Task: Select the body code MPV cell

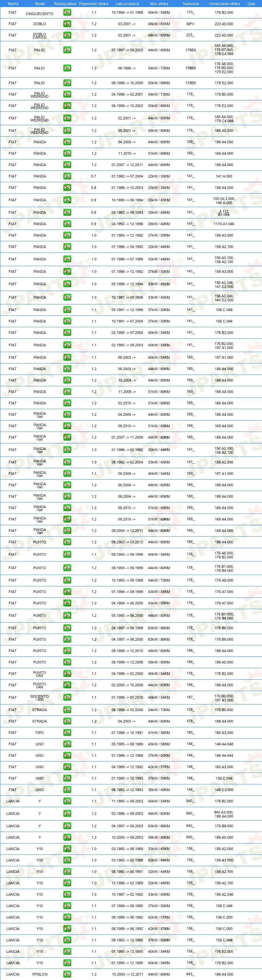Action: [190, 23]
